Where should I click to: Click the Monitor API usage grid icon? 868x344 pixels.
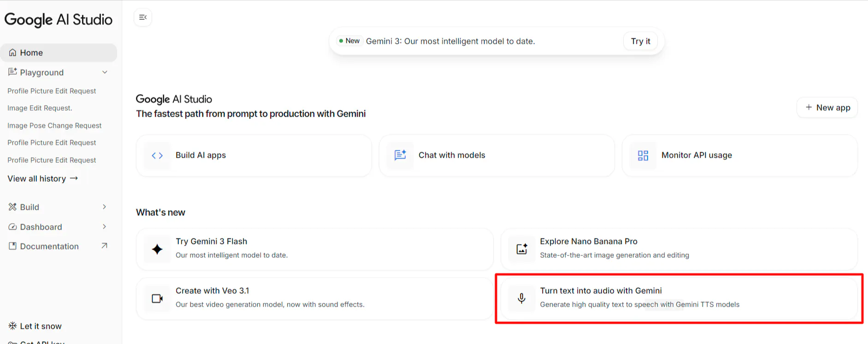pyautogui.click(x=643, y=156)
